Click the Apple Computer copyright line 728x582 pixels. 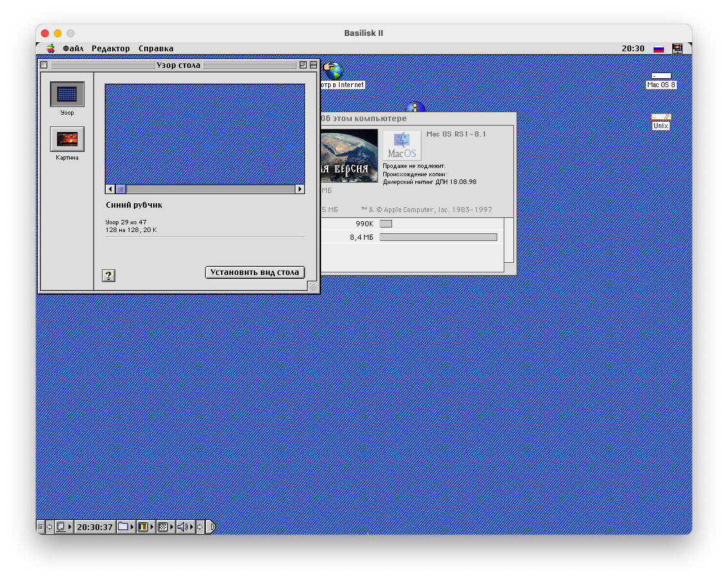click(x=426, y=210)
